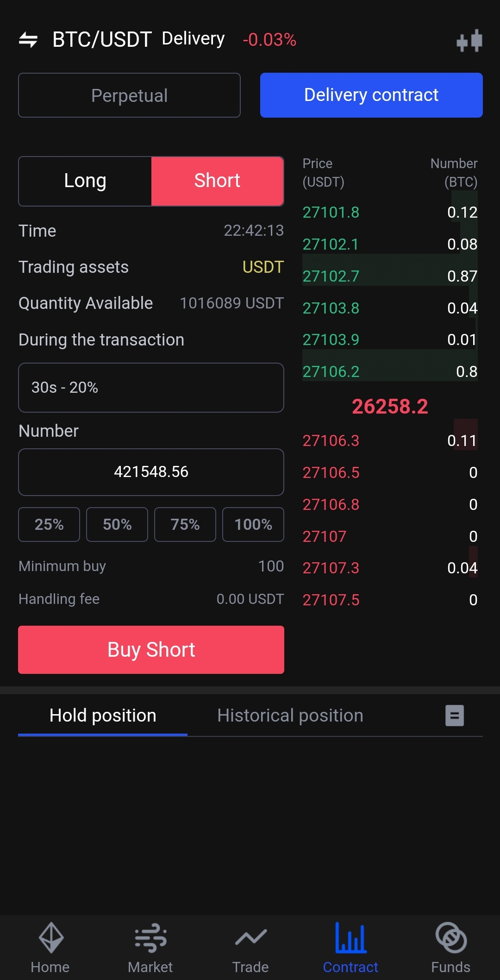Open the position records list icon
Screen dimensions: 500x980
pyautogui.click(x=454, y=716)
